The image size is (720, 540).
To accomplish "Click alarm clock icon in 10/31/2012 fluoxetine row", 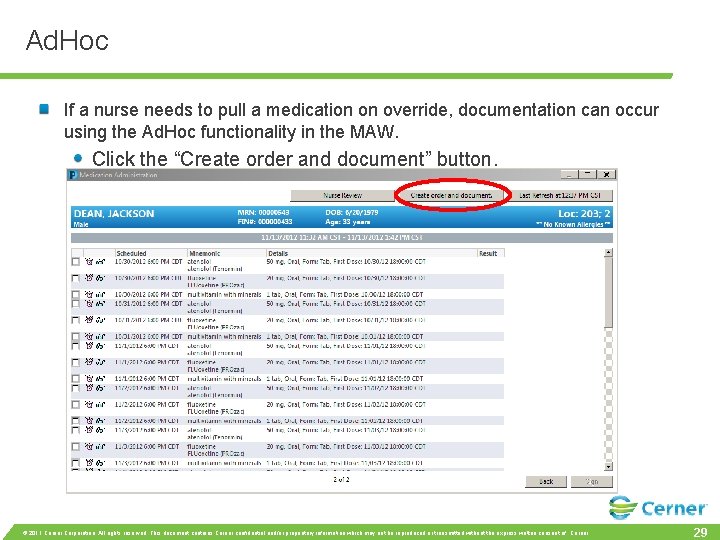I will click(89, 320).
